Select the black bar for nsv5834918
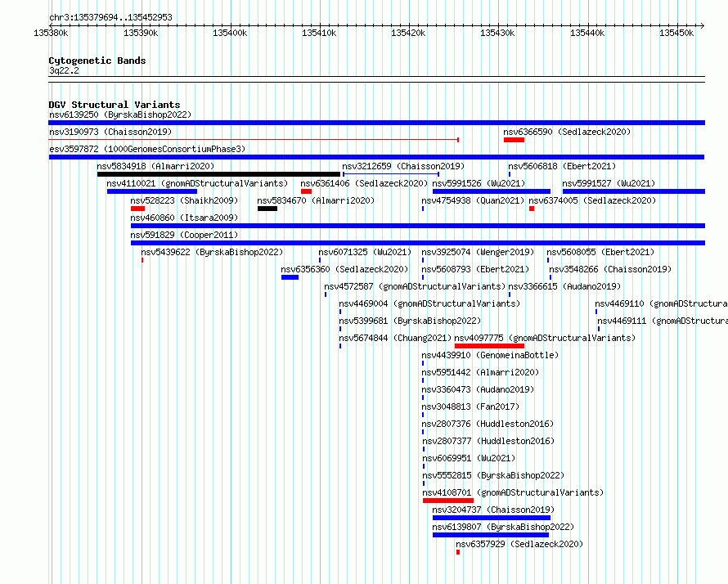The width and height of the screenshot is (728, 584). point(218,174)
